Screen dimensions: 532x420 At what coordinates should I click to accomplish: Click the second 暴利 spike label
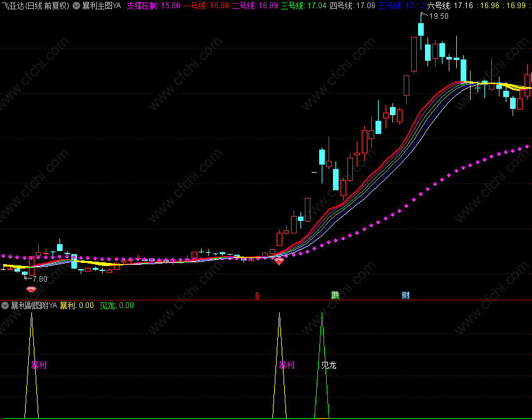point(287,365)
